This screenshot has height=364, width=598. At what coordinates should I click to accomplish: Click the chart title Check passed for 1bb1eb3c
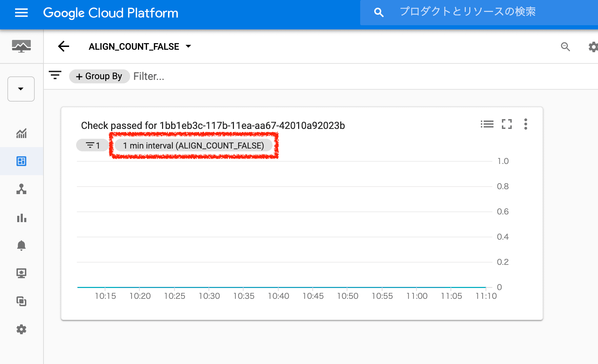point(213,125)
